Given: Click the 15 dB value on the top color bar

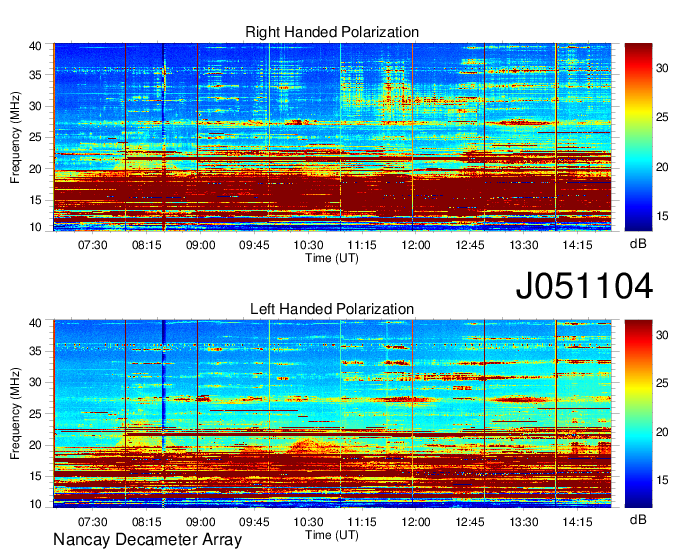Looking at the screenshot, I should click(x=662, y=216).
